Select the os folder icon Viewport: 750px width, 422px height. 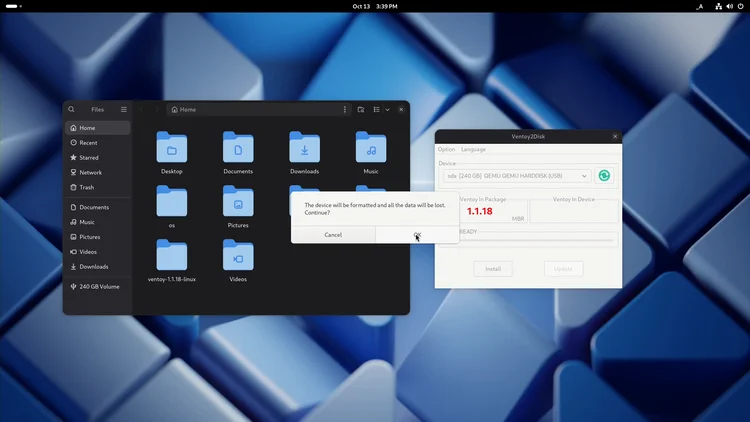(x=172, y=201)
